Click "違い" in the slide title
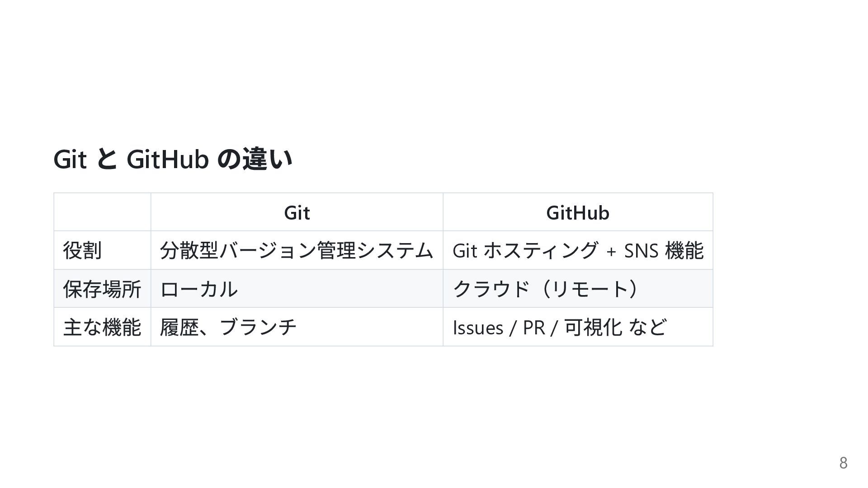Image resolution: width=868 pixels, height=488 pixels. point(268,159)
